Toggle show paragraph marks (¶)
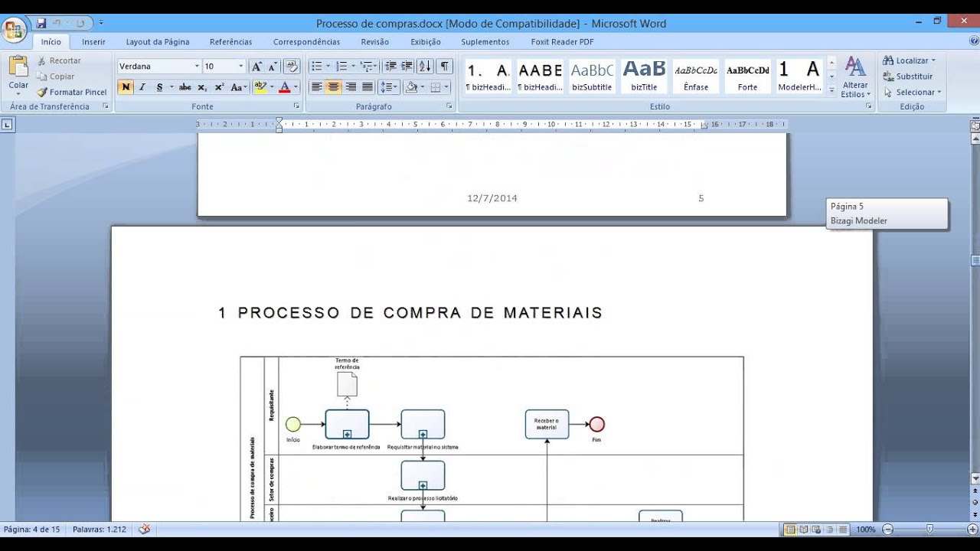Viewport: 980px width, 551px height. coord(445,67)
